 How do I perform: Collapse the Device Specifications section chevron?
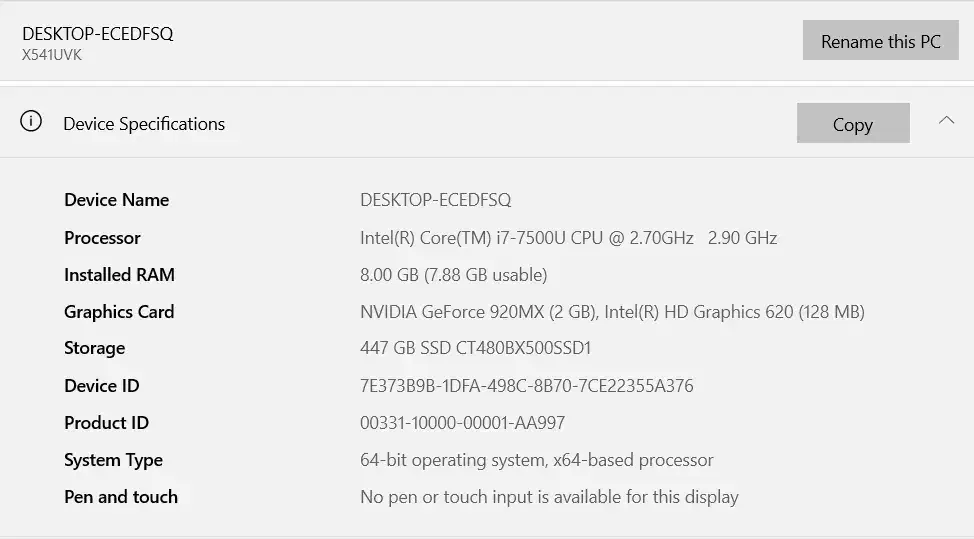[946, 121]
